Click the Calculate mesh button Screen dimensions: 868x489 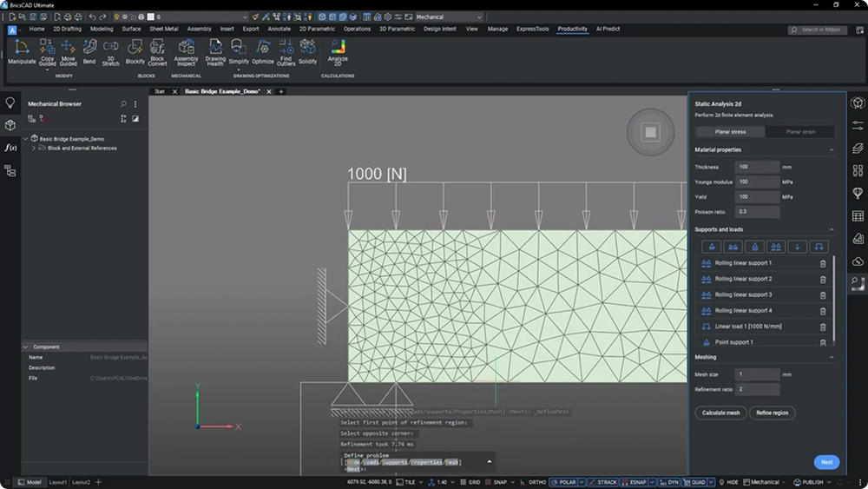pyautogui.click(x=720, y=413)
